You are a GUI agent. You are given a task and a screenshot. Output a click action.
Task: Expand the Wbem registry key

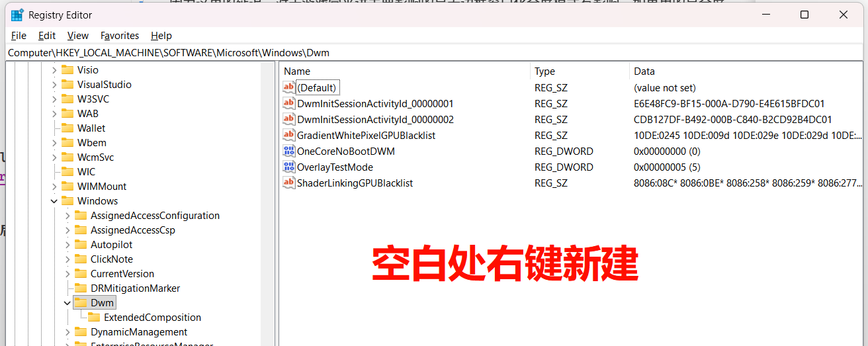[x=54, y=143]
